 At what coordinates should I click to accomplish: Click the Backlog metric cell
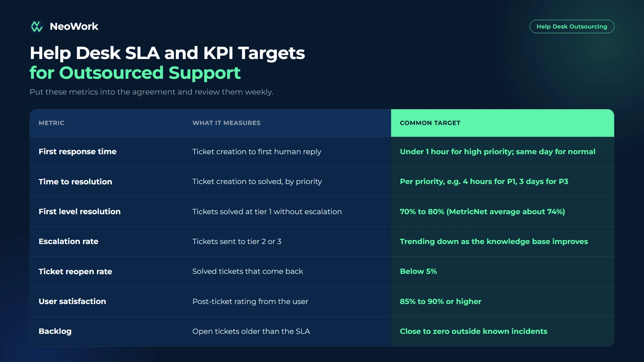(x=55, y=331)
